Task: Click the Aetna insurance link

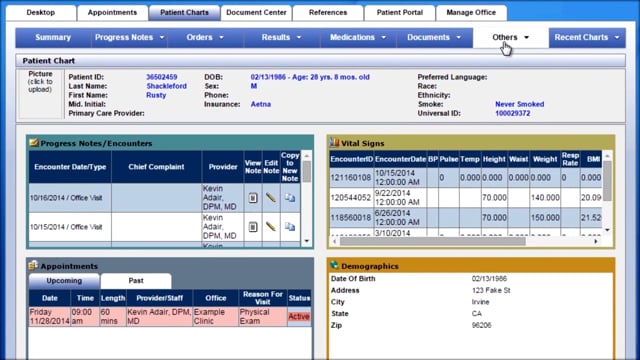Action: point(260,104)
